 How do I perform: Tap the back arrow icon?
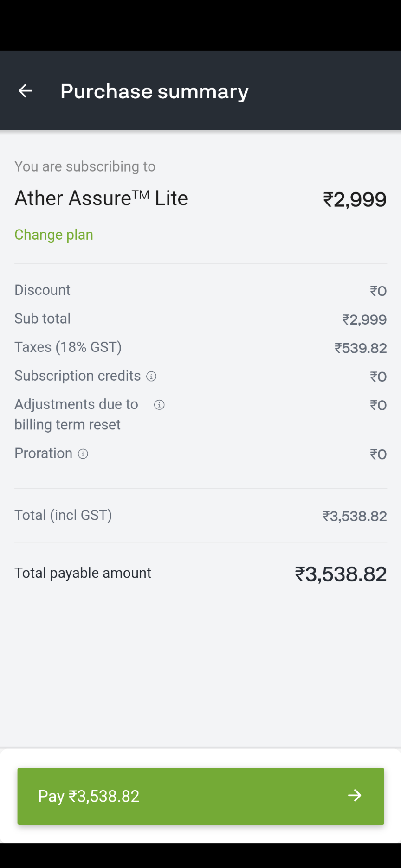25,91
